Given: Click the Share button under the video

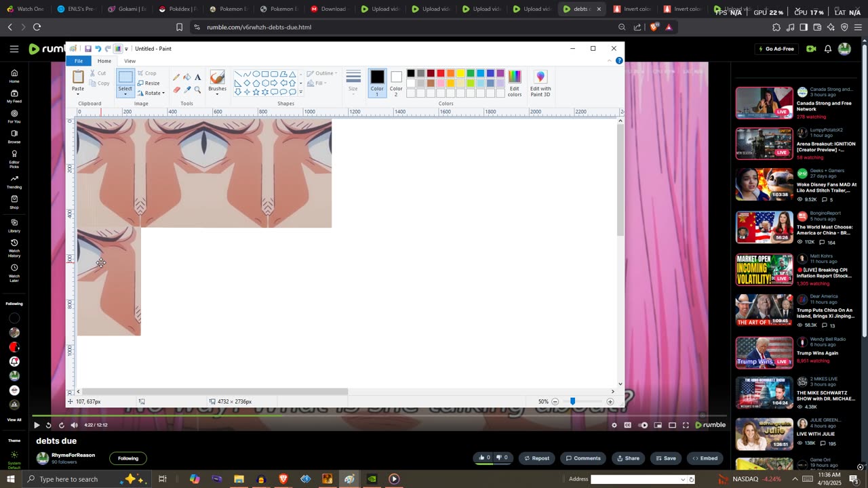Looking at the screenshot, I should point(628,458).
